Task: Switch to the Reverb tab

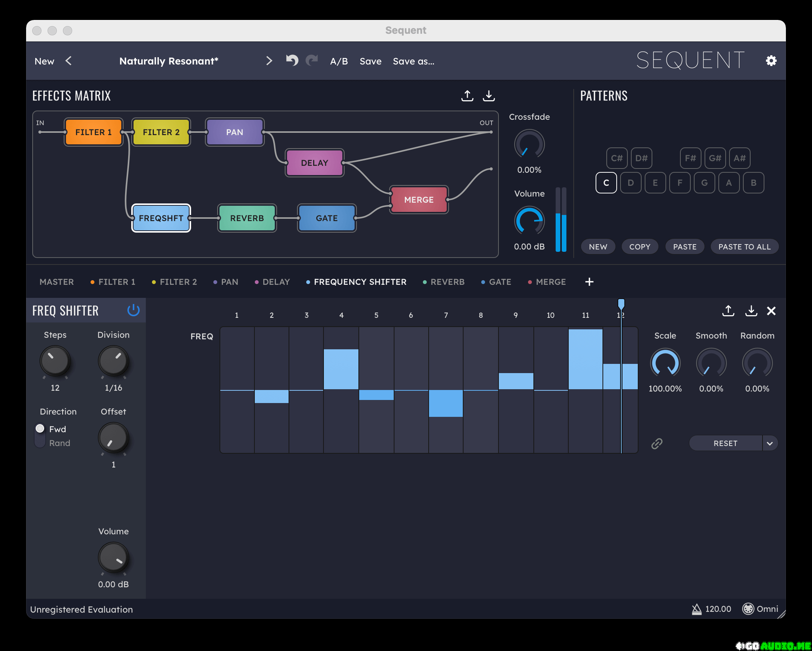Action: click(447, 282)
